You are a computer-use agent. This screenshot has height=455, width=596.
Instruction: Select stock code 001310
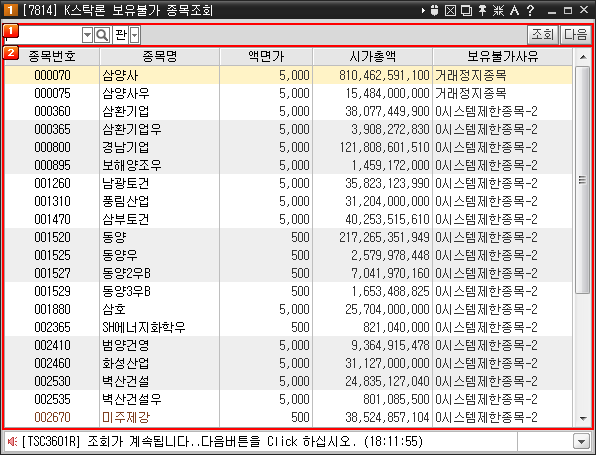coord(52,201)
